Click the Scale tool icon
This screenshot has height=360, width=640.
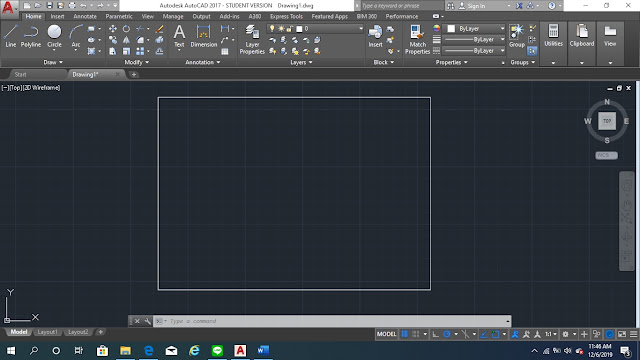coord(127,51)
